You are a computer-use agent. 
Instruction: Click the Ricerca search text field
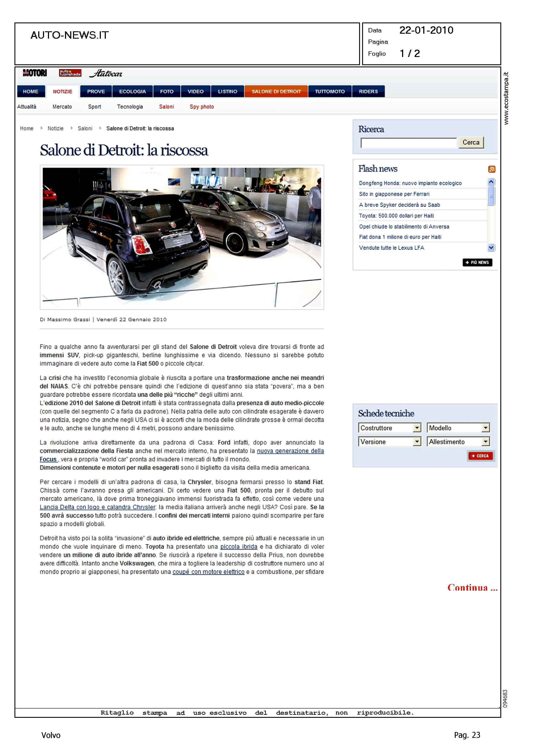tap(408, 143)
